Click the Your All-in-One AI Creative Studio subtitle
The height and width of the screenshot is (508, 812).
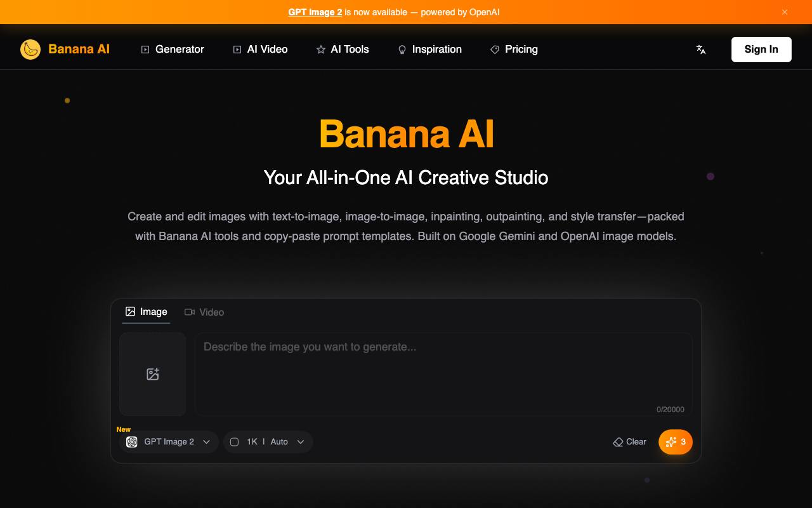[x=406, y=177]
